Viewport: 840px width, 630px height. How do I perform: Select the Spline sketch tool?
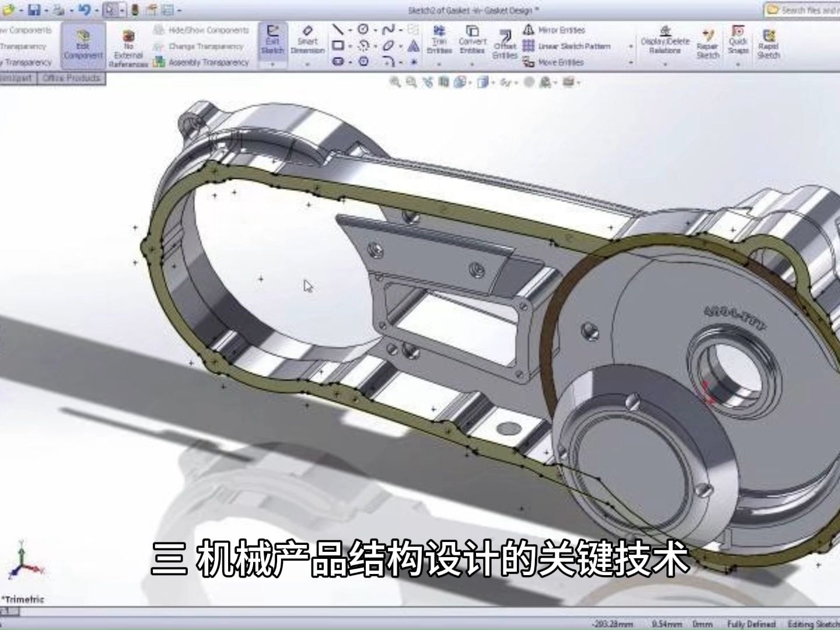388,29
